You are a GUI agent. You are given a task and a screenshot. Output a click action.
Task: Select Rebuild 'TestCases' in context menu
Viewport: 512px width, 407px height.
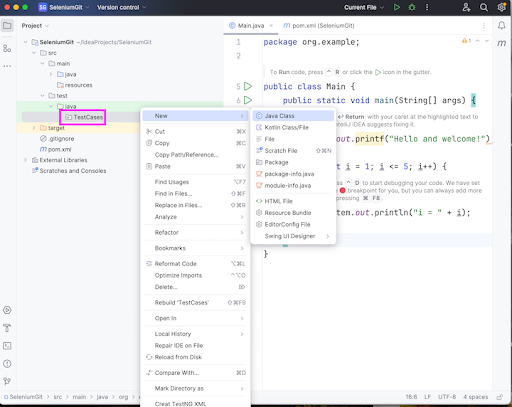pos(196,303)
